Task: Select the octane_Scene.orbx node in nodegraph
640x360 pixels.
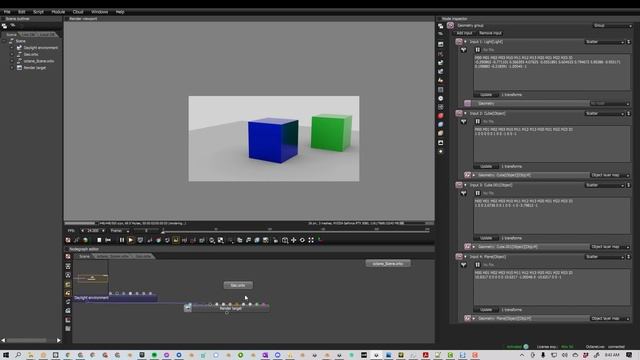Action: 388,264
